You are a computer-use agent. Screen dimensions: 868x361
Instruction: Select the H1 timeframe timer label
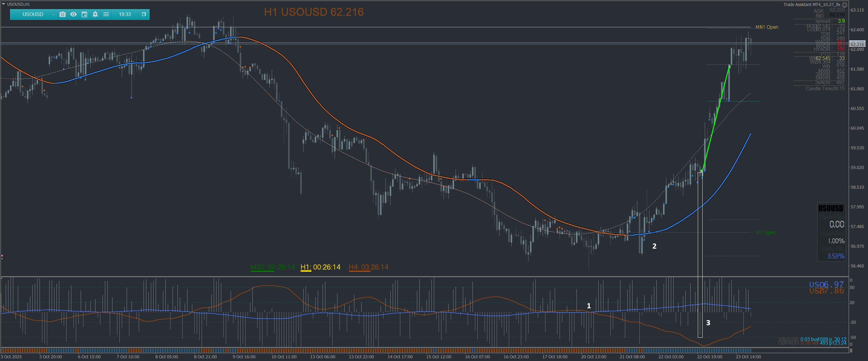tap(320, 267)
